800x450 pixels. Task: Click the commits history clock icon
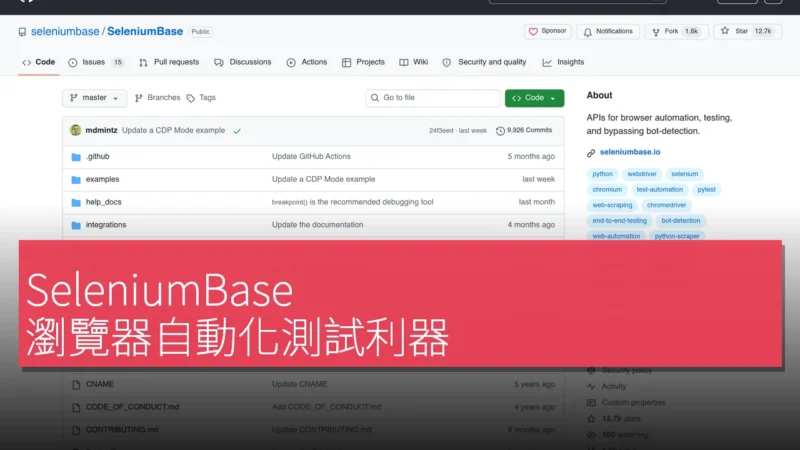pos(501,131)
